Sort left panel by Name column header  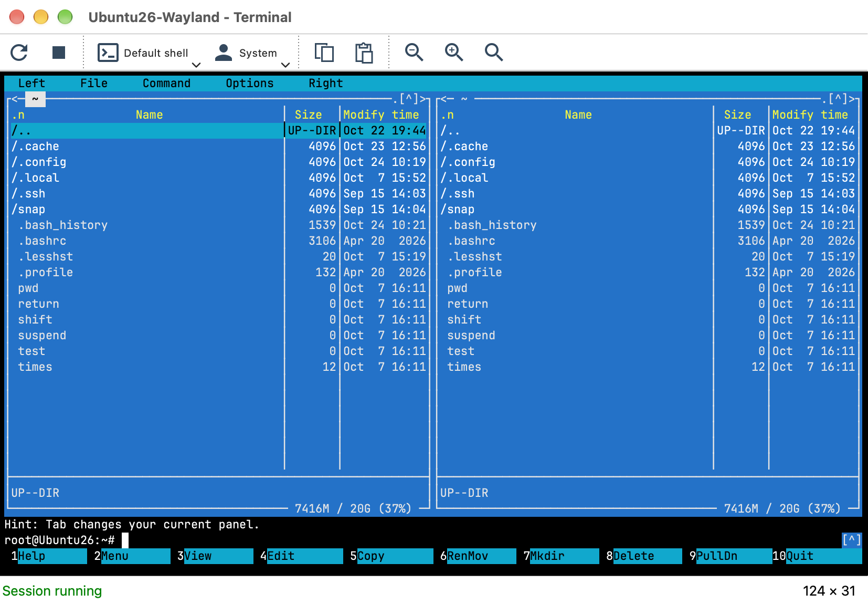149,114
